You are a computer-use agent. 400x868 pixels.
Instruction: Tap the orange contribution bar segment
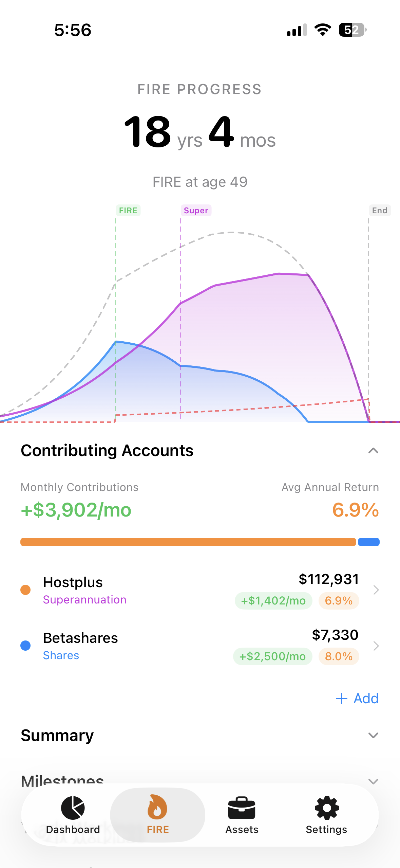(x=188, y=542)
